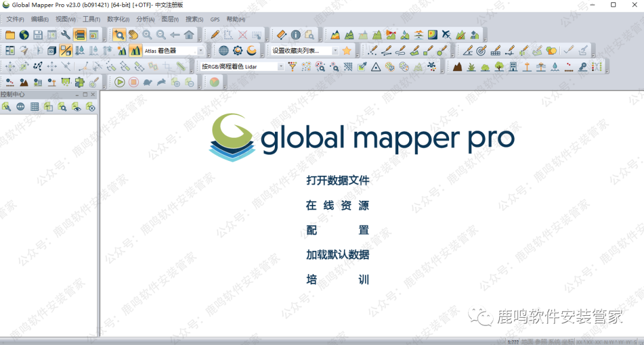The image size is (644, 345).
Task: Click the Feature Info tool icon
Action: coord(295,35)
